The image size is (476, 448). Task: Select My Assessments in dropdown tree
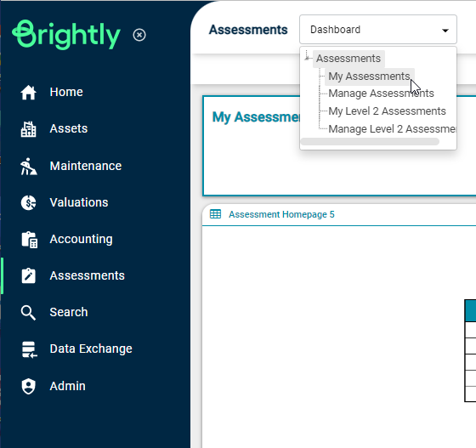click(369, 77)
